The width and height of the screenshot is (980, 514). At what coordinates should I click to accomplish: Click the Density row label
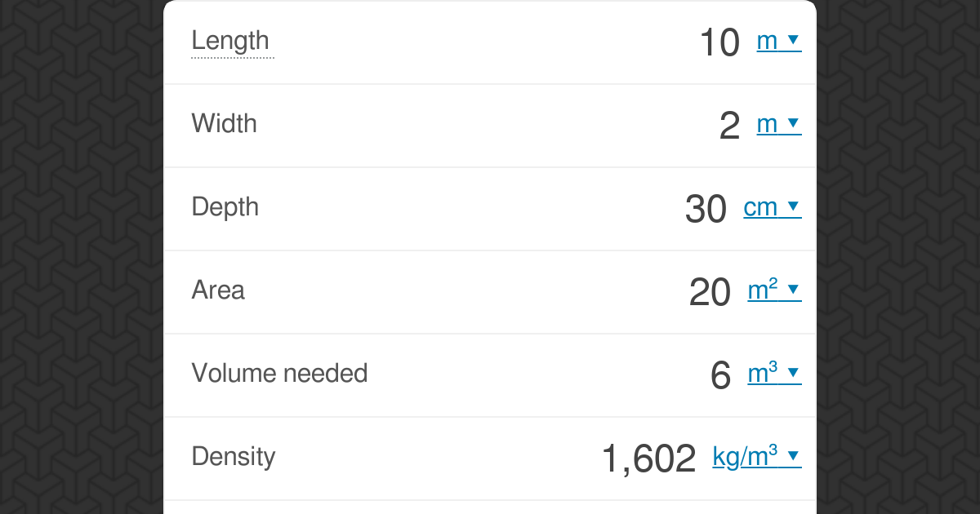point(233,457)
